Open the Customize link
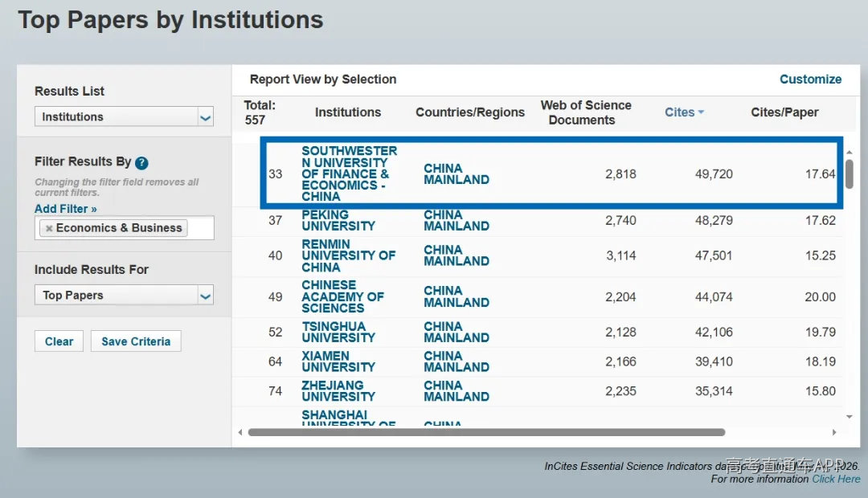 click(810, 80)
